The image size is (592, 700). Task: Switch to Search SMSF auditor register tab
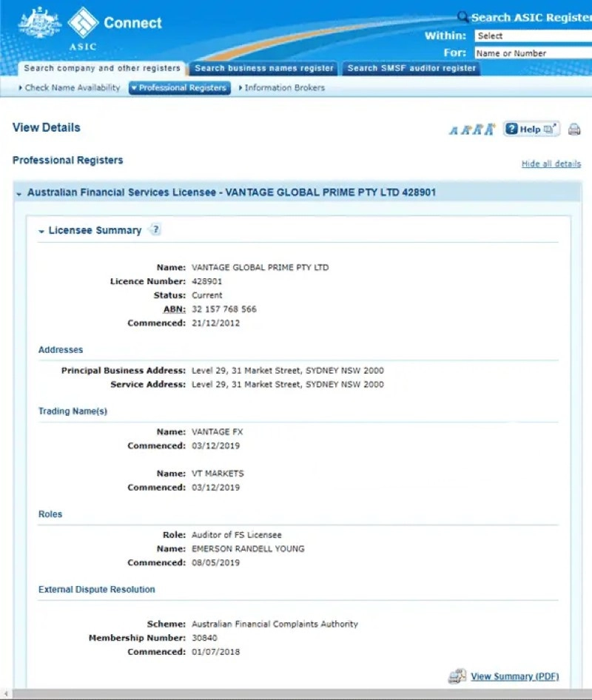coord(411,68)
